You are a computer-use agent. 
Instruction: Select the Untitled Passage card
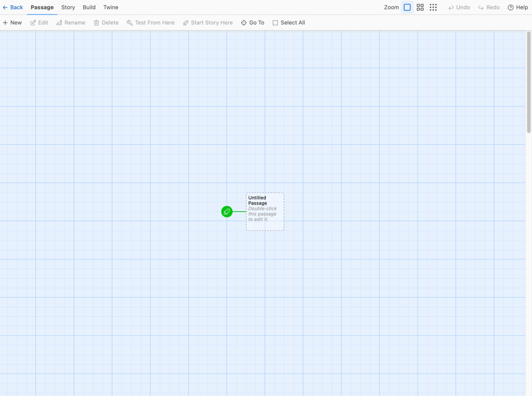tap(265, 212)
